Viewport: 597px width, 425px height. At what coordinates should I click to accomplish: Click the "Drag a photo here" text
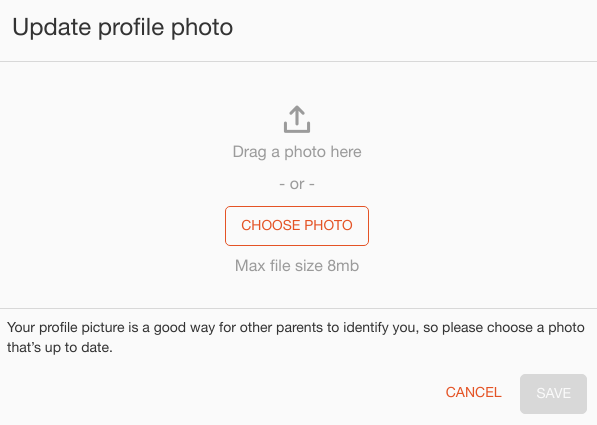(x=297, y=152)
